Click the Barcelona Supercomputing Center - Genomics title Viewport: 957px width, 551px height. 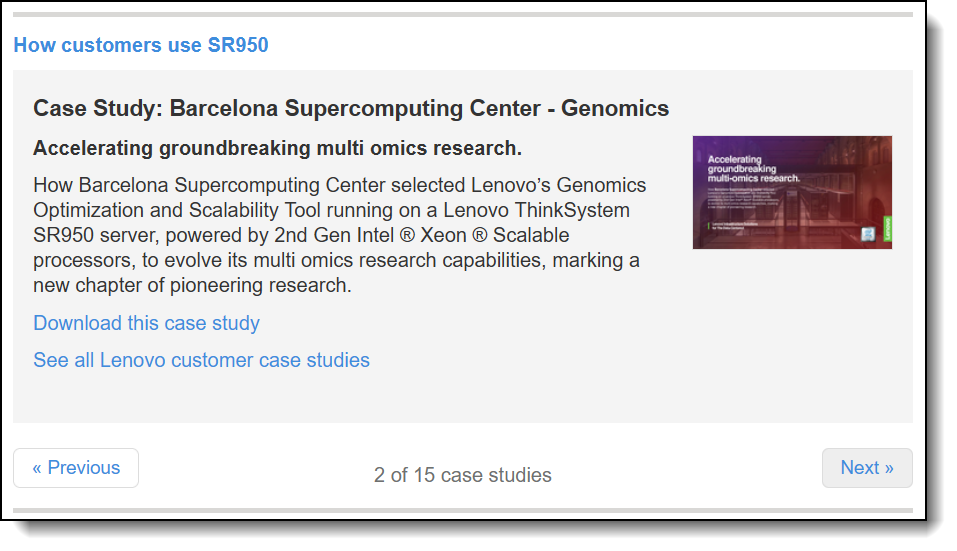pos(351,108)
